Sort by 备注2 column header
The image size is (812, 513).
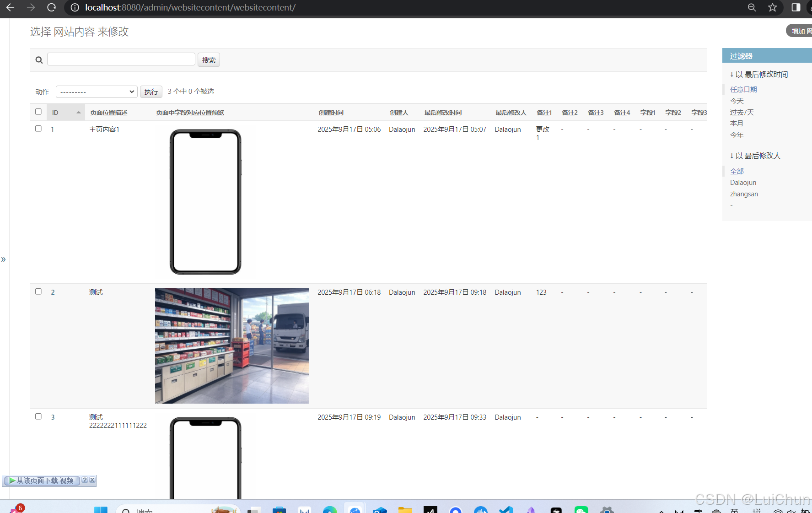[570, 113]
